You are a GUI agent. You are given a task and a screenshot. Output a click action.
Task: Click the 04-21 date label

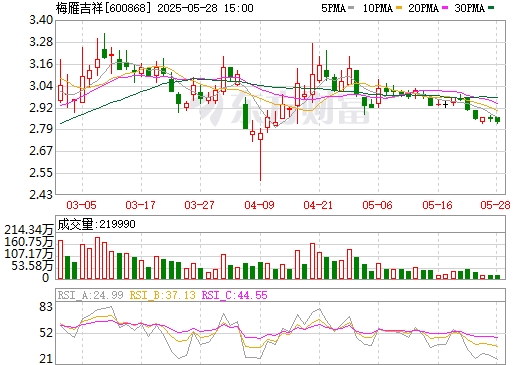(318, 205)
